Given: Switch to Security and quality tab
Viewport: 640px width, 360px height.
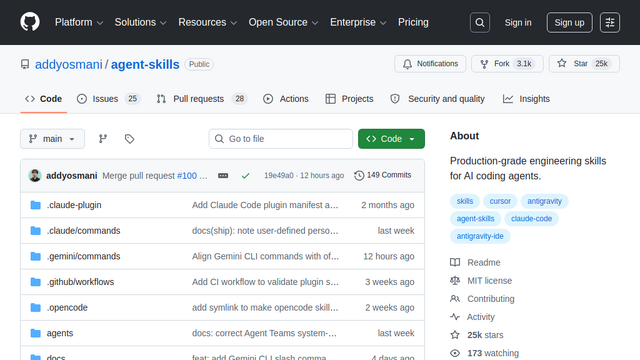Looking at the screenshot, I should [438, 99].
